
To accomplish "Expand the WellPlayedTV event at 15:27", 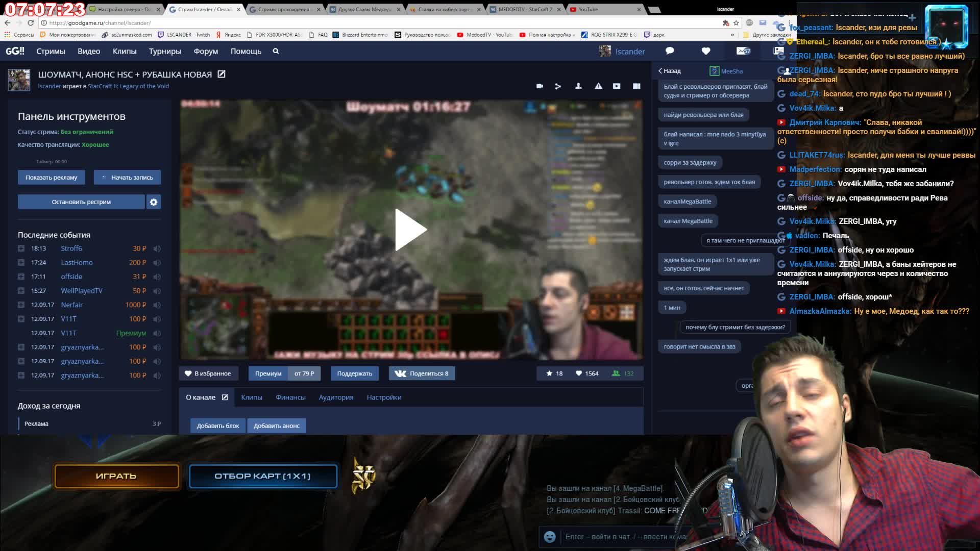I will (x=21, y=291).
